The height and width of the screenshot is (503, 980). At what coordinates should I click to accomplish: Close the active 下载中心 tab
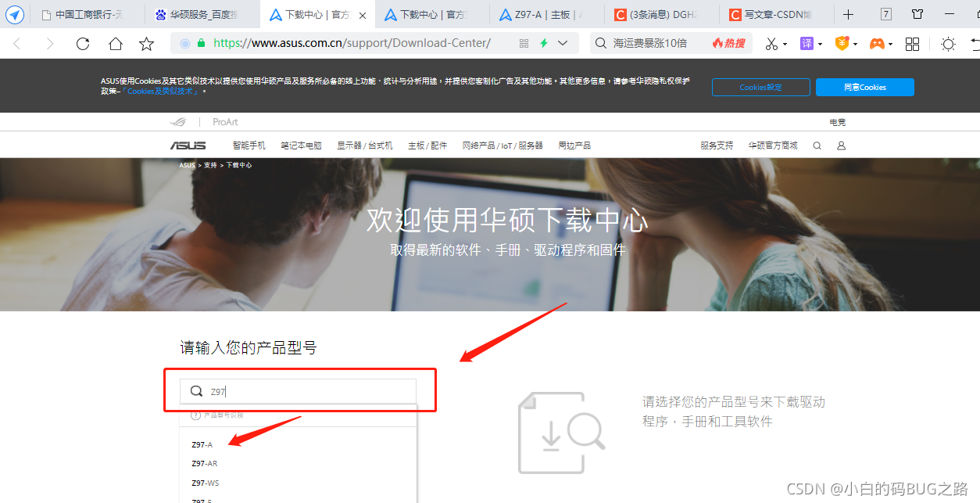[363, 15]
